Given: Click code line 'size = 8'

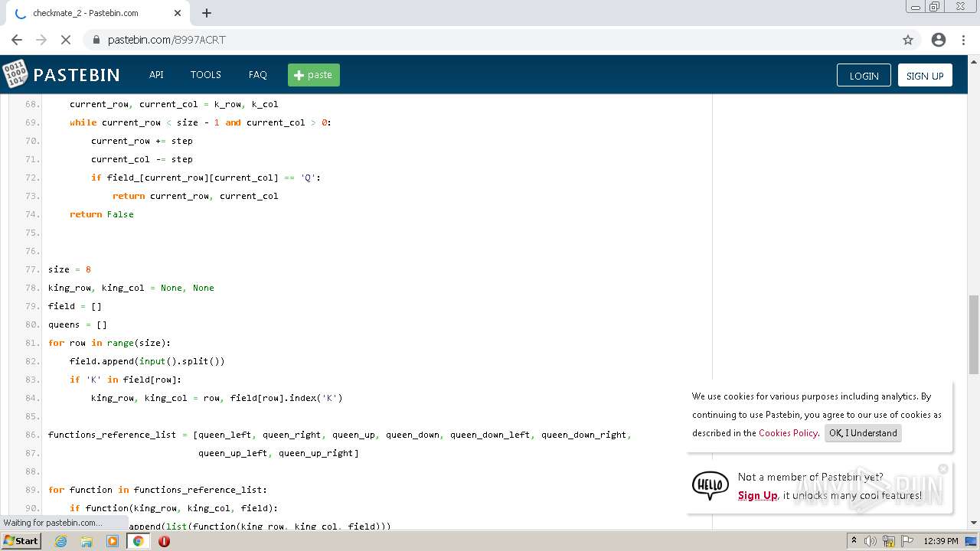Looking at the screenshot, I should (70, 269).
